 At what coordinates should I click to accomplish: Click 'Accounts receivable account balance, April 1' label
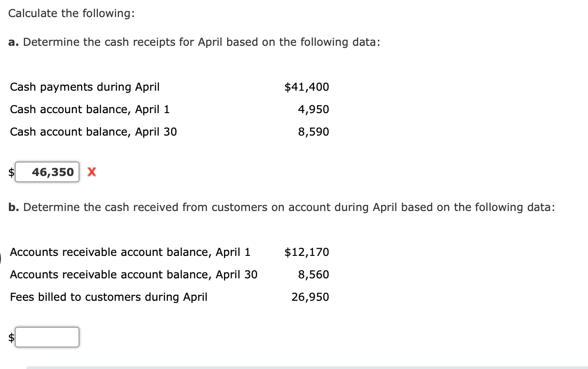tap(130, 252)
